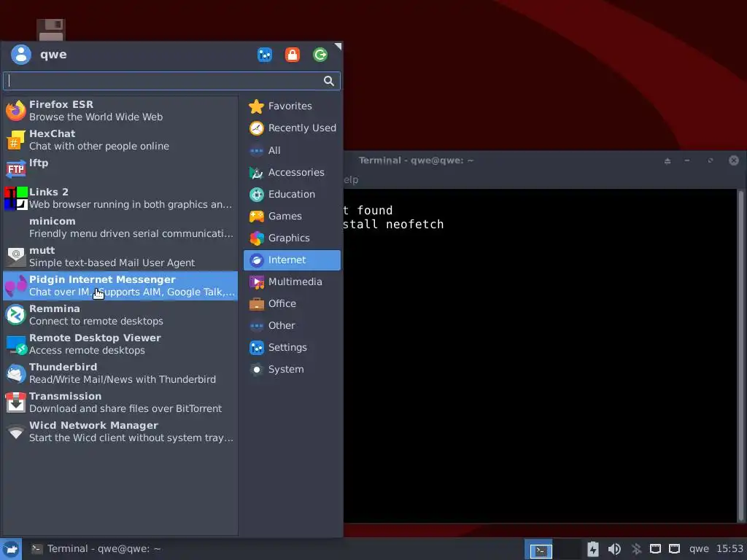Screen dimensions: 747x560
Task: Select the System category
Action: click(x=292, y=370)
